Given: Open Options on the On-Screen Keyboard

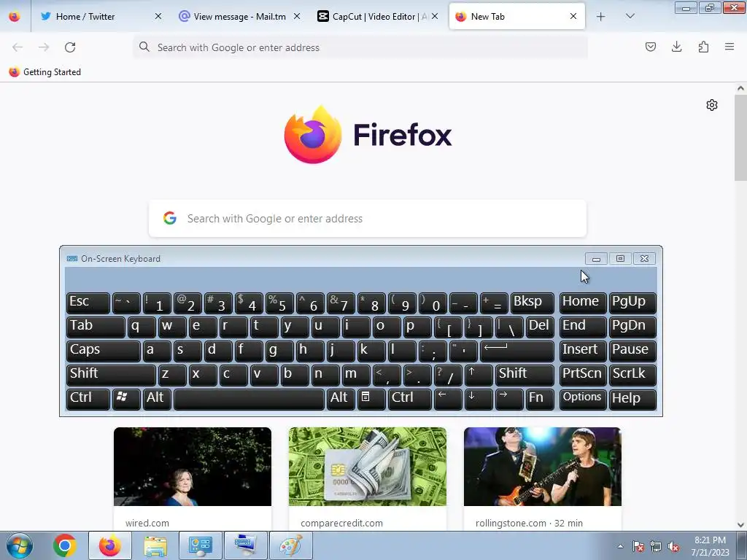Looking at the screenshot, I should click(x=583, y=399).
